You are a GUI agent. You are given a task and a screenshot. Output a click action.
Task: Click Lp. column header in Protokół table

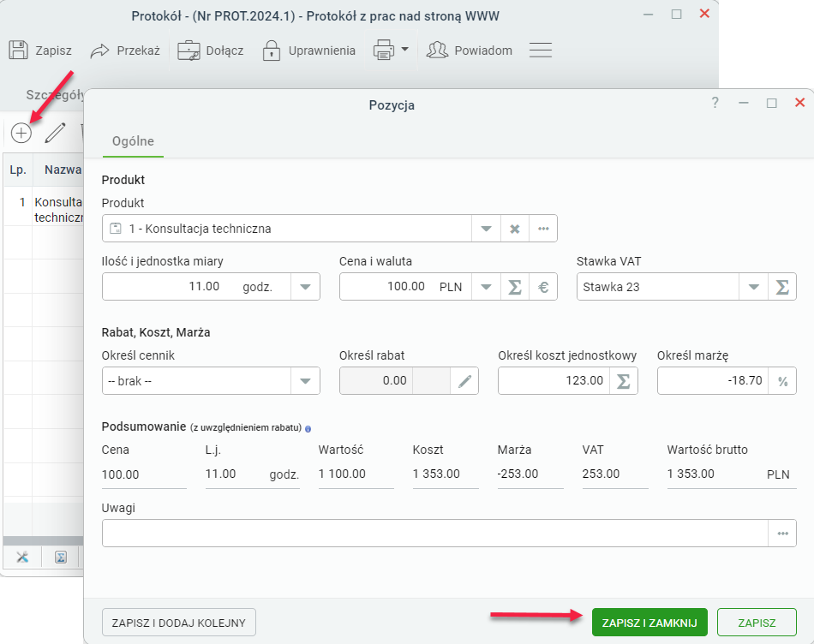tap(18, 170)
